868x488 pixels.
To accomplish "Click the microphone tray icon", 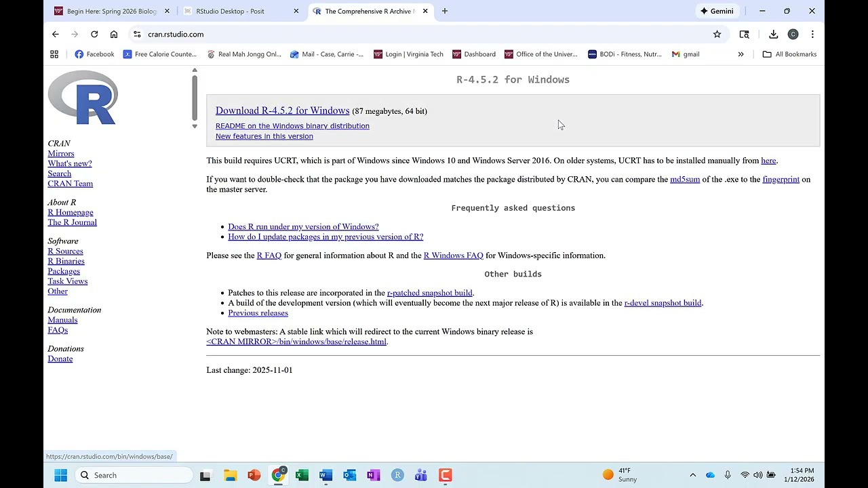I will (x=728, y=475).
